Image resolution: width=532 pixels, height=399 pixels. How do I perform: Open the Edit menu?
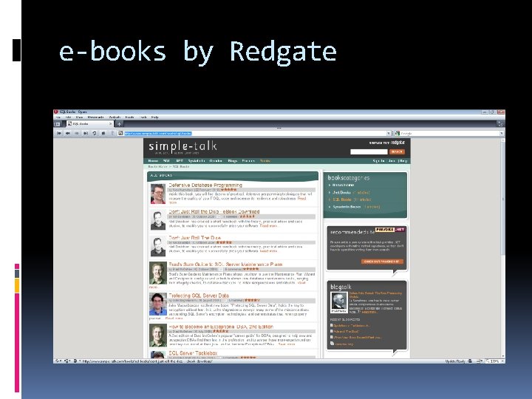click(x=68, y=117)
